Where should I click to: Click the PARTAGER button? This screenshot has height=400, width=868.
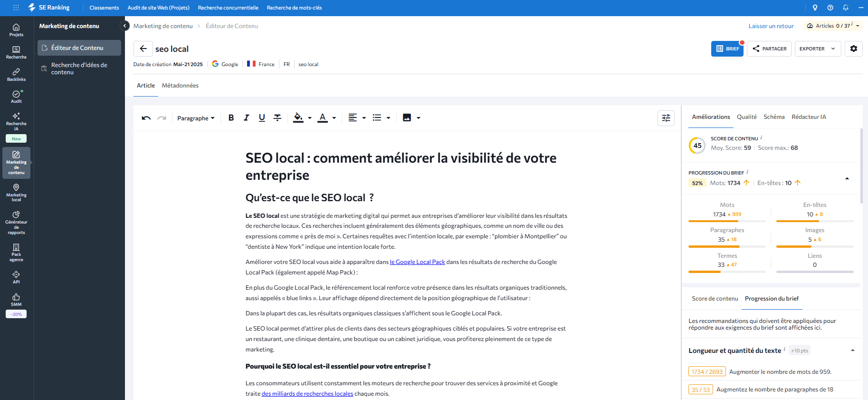769,49
